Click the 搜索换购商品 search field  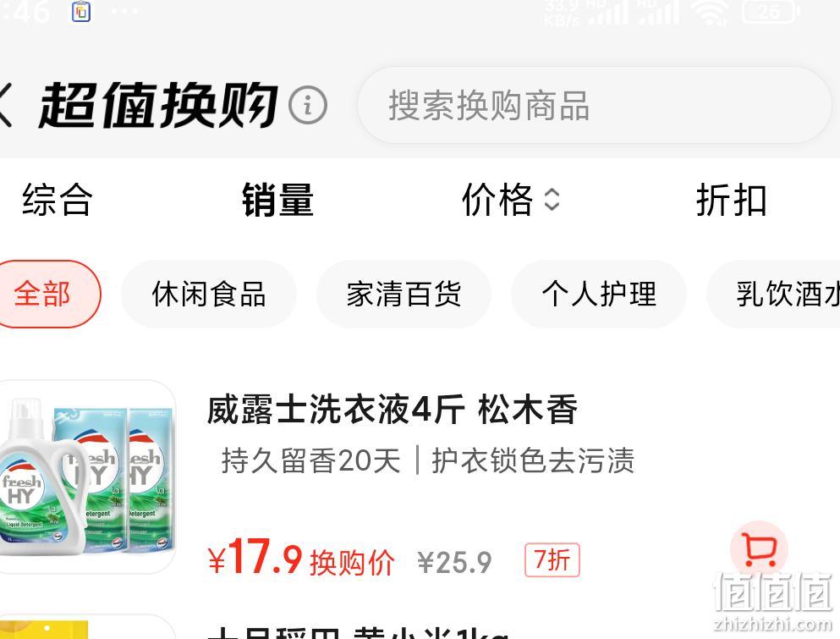(594, 105)
